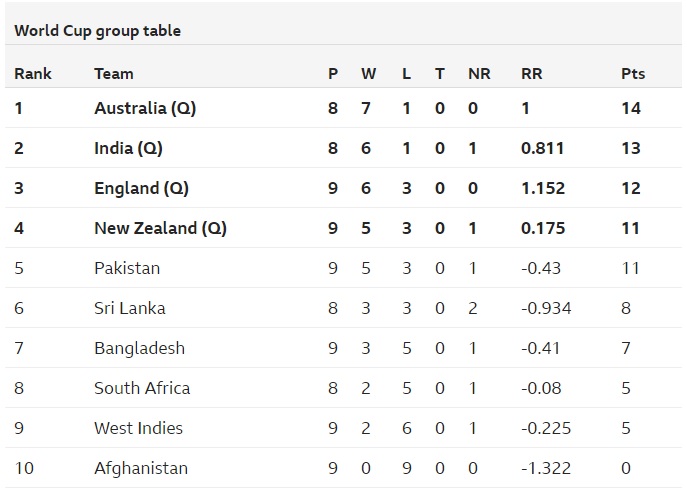This screenshot has width=687, height=504.
Task: Click the Rank column header
Action: coord(33,73)
